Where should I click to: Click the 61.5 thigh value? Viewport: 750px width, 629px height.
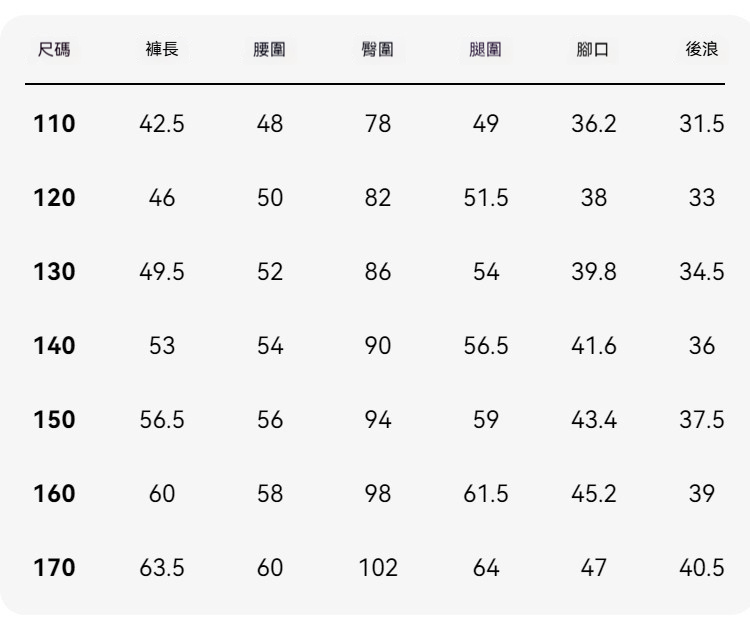(x=485, y=494)
